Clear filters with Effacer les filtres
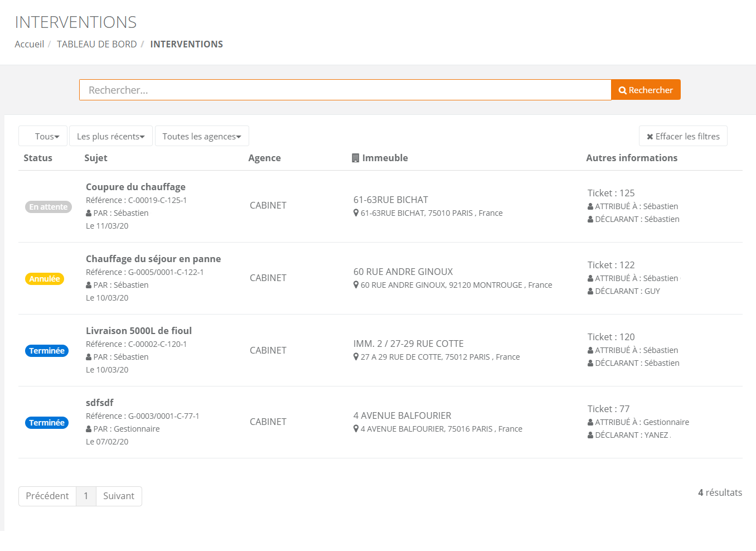756x551 pixels. point(683,136)
